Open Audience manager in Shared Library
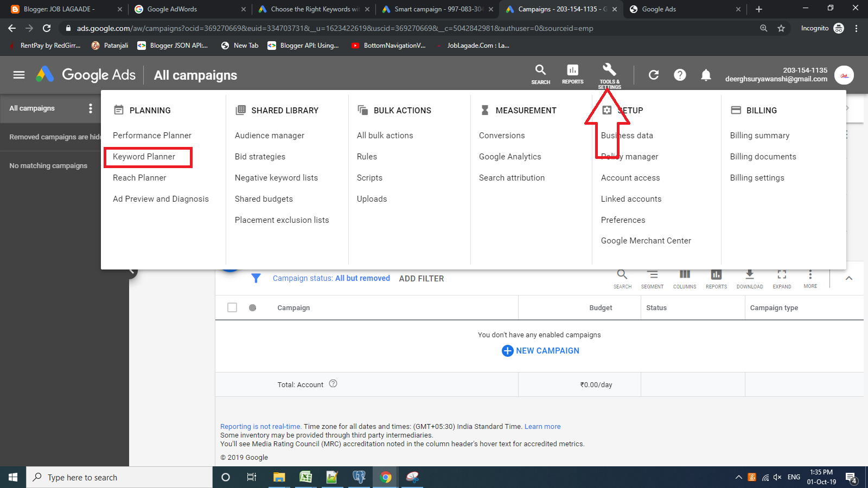This screenshot has width=868, height=488. pyautogui.click(x=270, y=136)
